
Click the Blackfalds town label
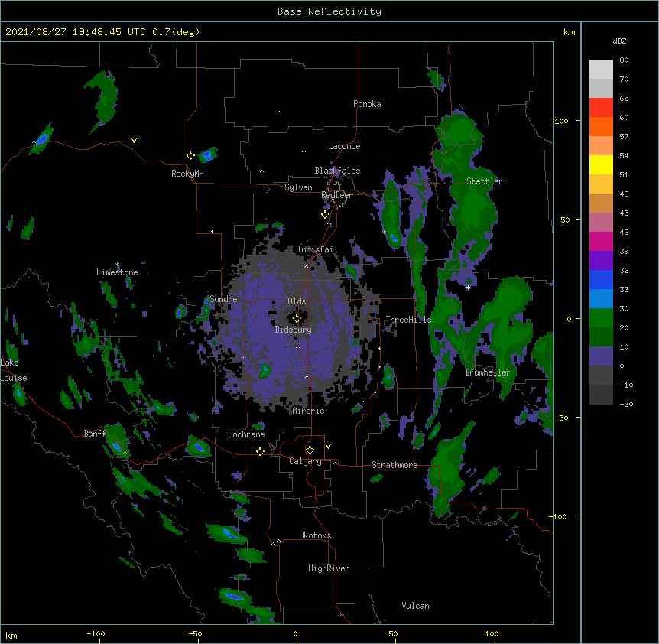click(x=337, y=171)
